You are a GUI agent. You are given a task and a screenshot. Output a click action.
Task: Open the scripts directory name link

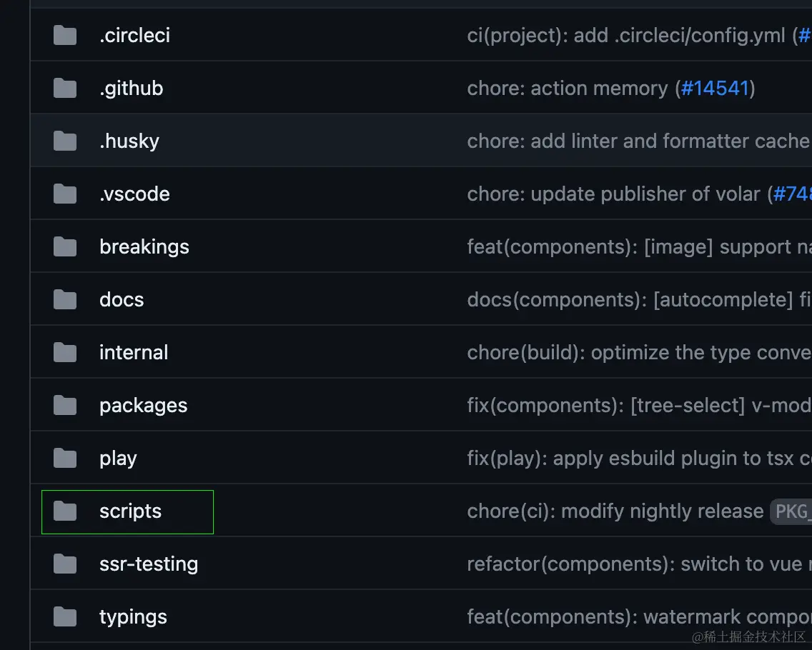tap(130, 511)
